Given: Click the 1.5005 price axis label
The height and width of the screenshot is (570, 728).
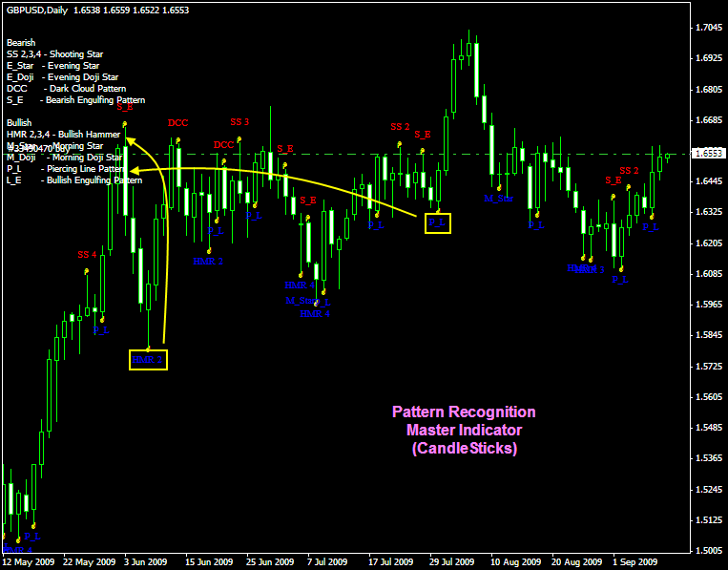Looking at the screenshot, I should [708, 551].
